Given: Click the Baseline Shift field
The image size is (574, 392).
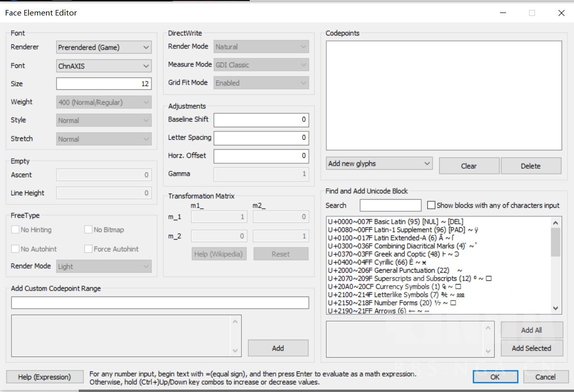Looking at the screenshot, I should (x=261, y=120).
